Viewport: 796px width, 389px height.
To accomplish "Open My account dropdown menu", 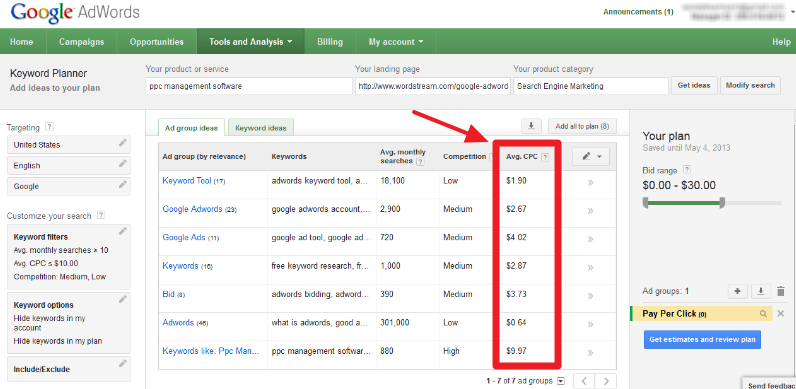I will [395, 42].
